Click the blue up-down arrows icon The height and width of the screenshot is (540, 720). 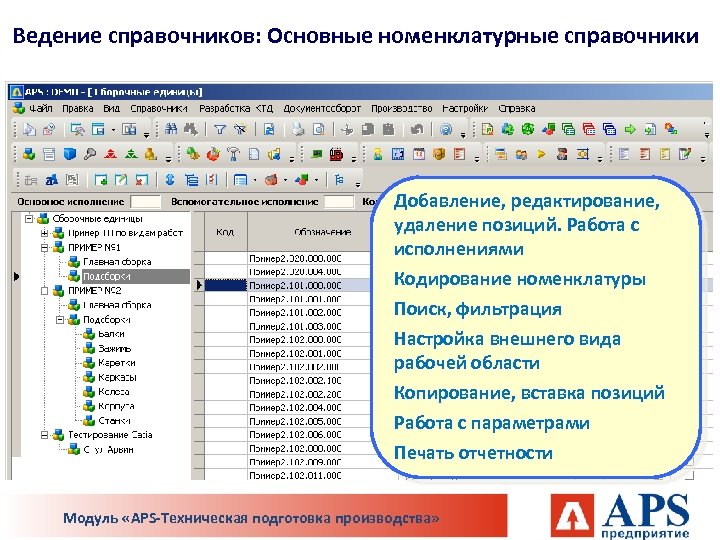(x=170, y=180)
